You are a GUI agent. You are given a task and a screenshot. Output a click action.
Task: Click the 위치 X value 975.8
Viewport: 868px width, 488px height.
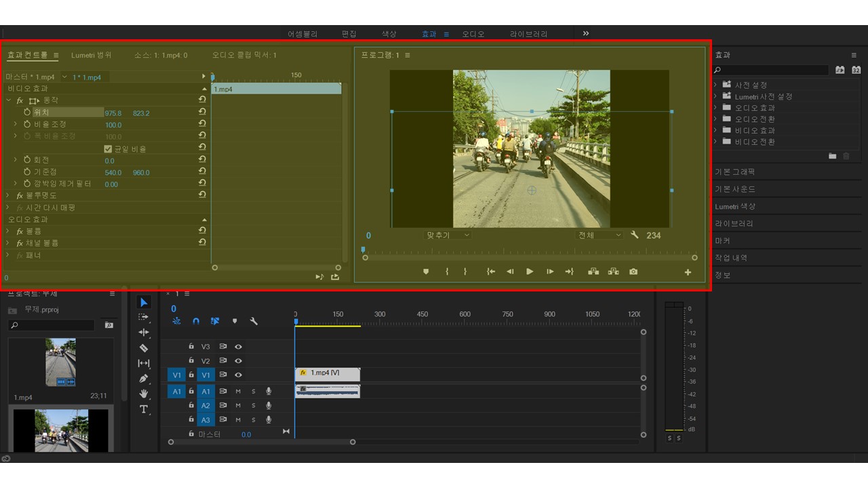[113, 113]
